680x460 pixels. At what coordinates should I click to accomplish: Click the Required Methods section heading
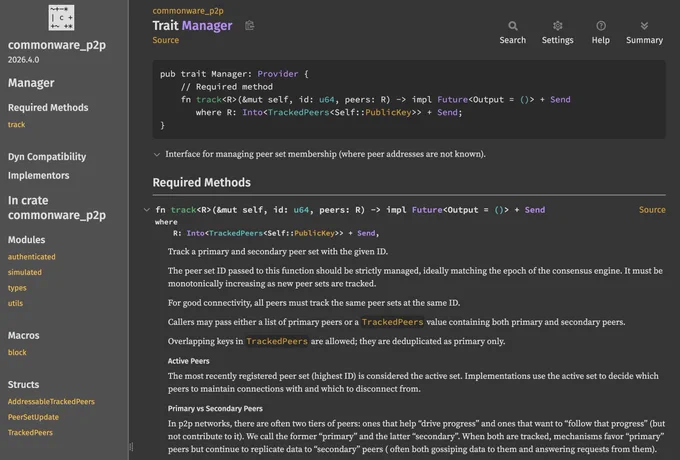coord(202,183)
